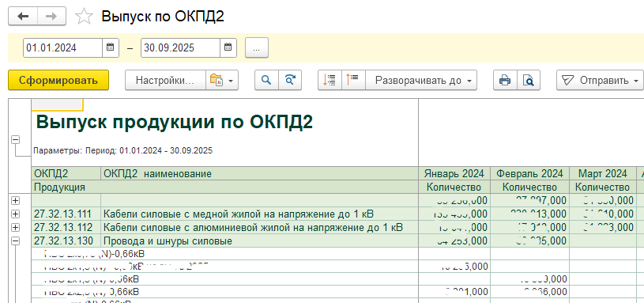The height and width of the screenshot is (303, 644).
Task: Add report to favorites with star icon
Action: pos(84,17)
